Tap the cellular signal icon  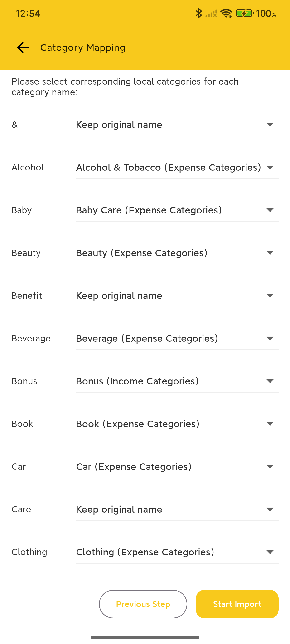tap(211, 14)
